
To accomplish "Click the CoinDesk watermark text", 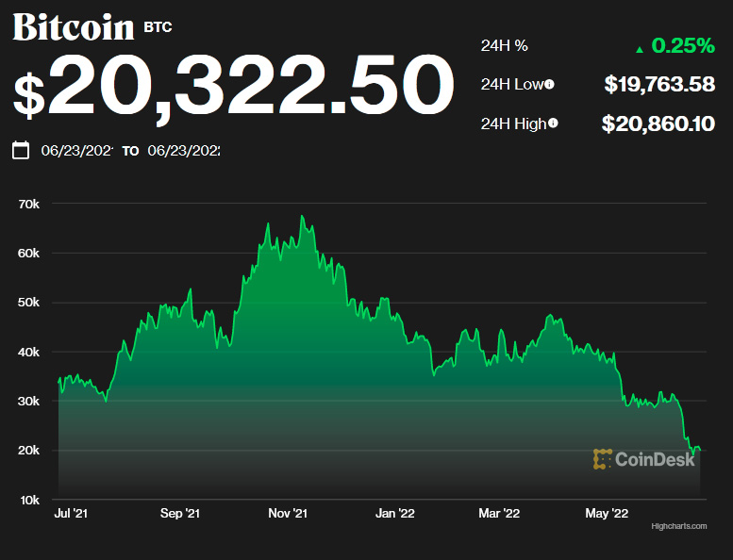I will (x=655, y=460).
